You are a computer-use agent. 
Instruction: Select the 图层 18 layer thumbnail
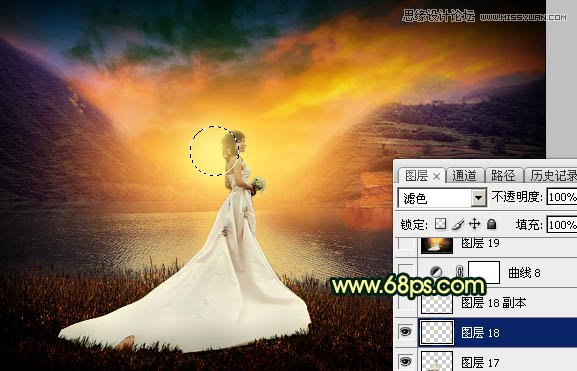point(437,333)
